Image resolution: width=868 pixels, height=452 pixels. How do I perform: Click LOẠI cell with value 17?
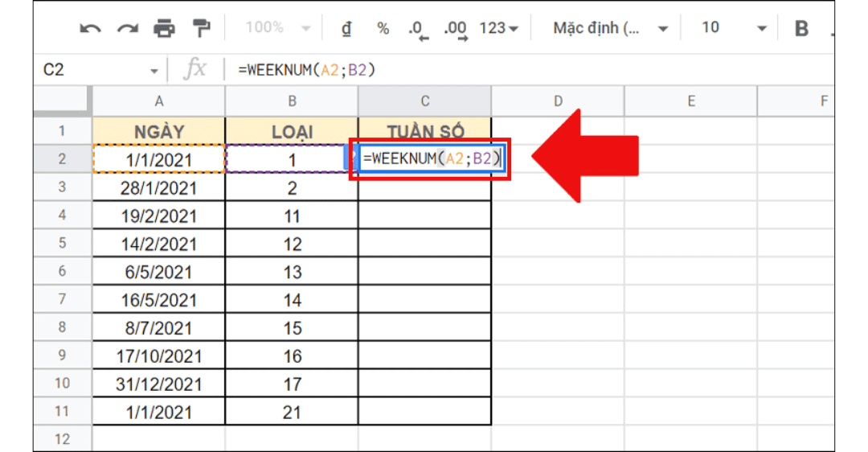point(292,384)
